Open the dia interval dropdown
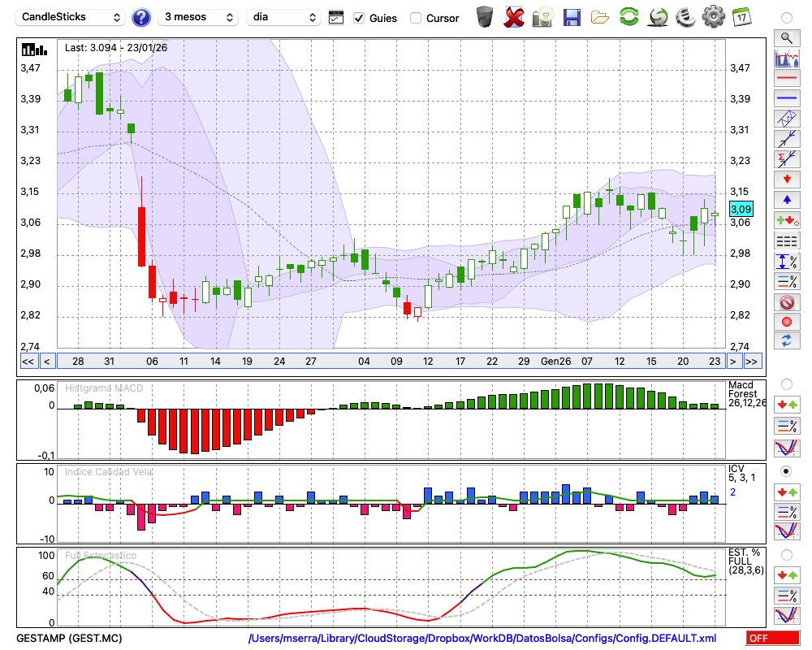Image resolution: width=812 pixels, height=650 pixels. [x=283, y=17]
